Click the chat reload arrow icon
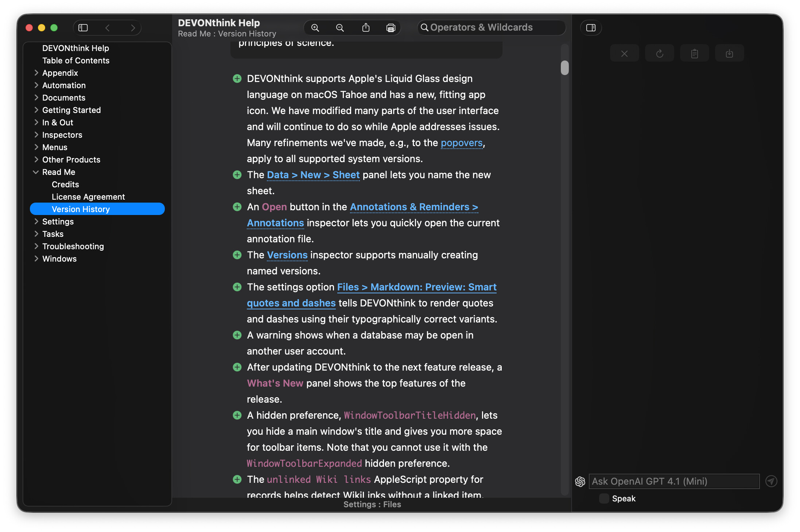800x532 pixels. click(x=659, y=54)
